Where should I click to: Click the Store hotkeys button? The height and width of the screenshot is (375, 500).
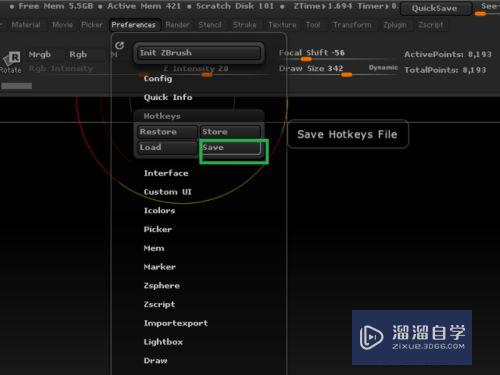point(230,132)
